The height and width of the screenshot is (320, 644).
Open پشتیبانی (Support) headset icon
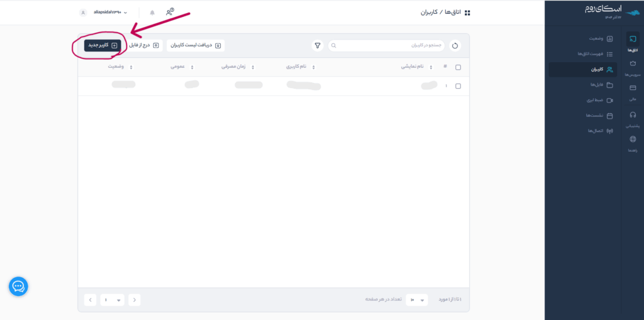pyautogui.click(x=632, y=118)
